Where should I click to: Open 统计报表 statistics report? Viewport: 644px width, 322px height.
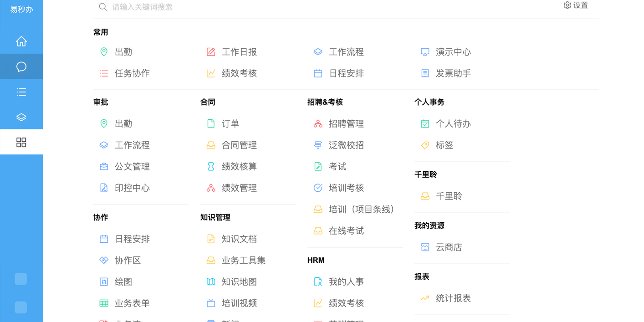(x=453, y=298)
